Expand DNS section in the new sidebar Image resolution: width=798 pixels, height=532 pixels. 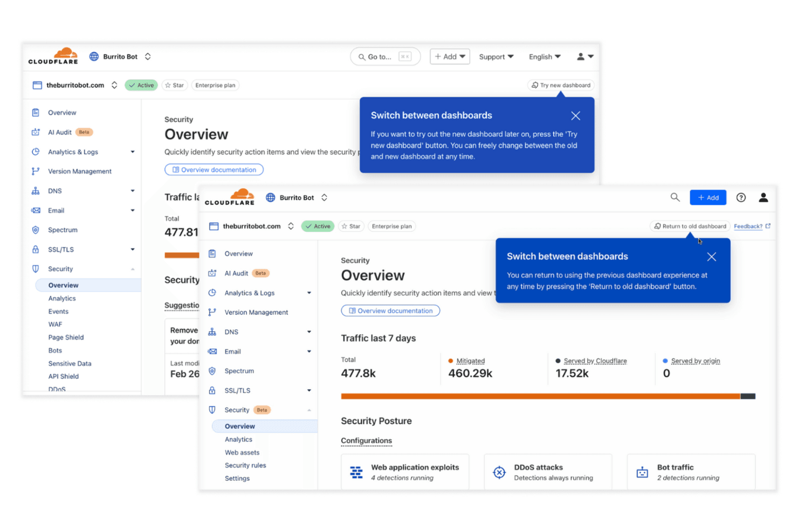pos(309,332)
